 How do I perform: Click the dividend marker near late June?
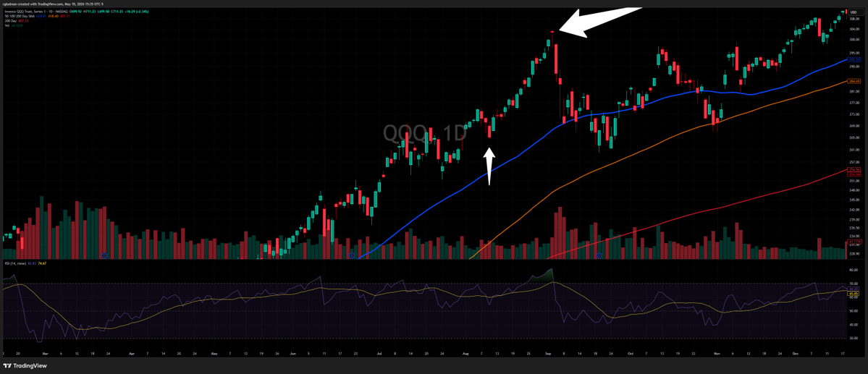(353, 255)
